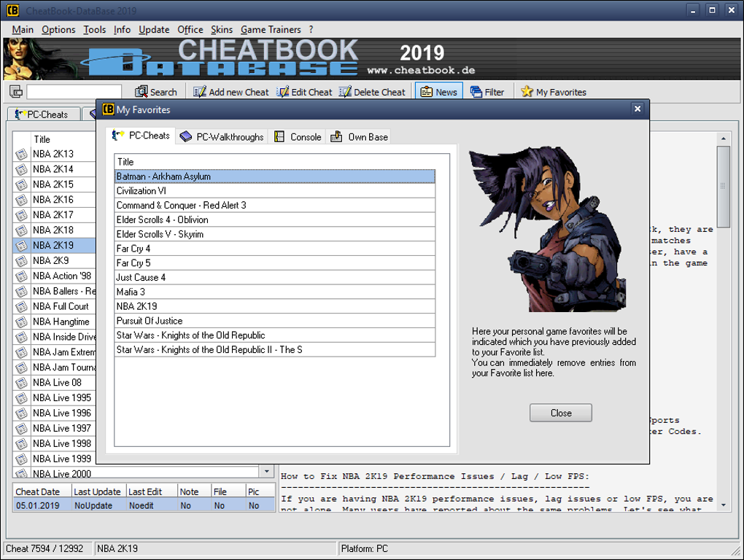
Task: Click the search text input field
Action: (x=74, y=92)
